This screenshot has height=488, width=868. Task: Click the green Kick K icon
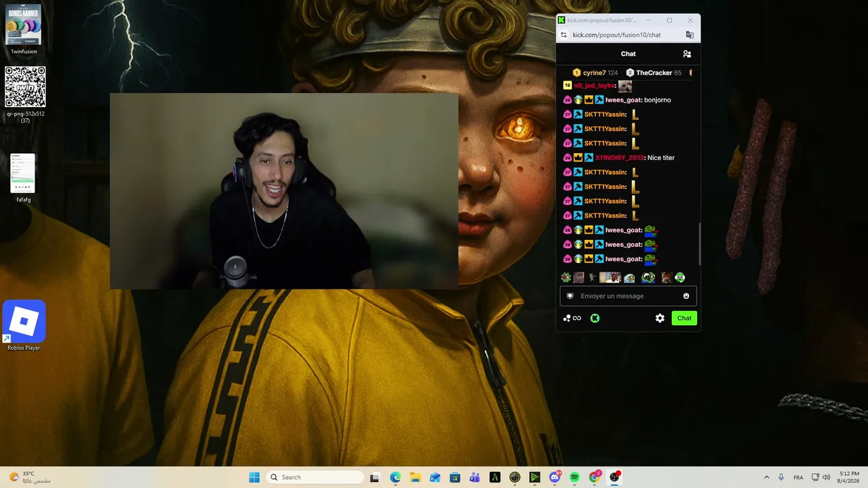[x=595, y=318]
